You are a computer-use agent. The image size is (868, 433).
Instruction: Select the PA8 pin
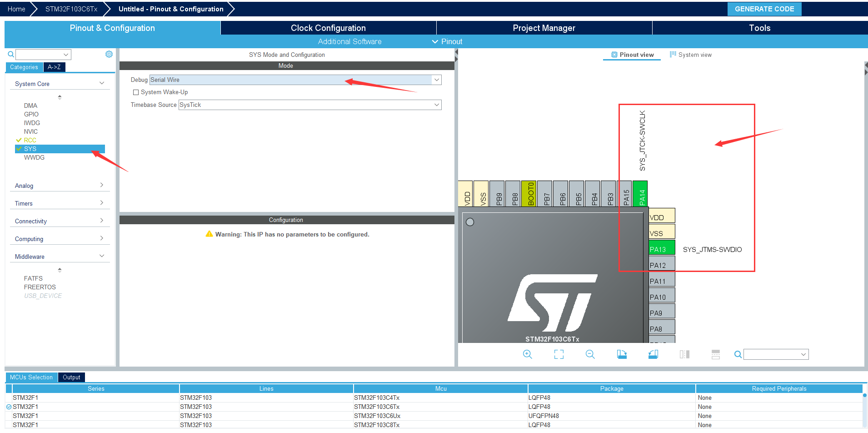pyautogui.click(x=662, y=327)
